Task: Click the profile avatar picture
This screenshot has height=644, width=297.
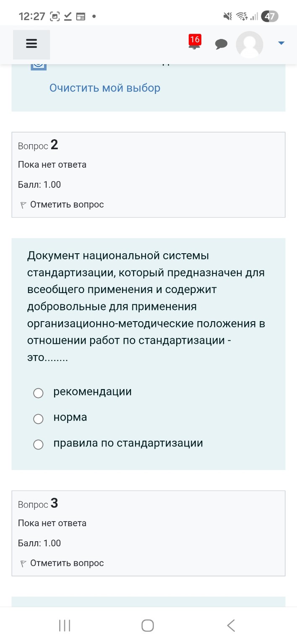Action: click(250, 44)
